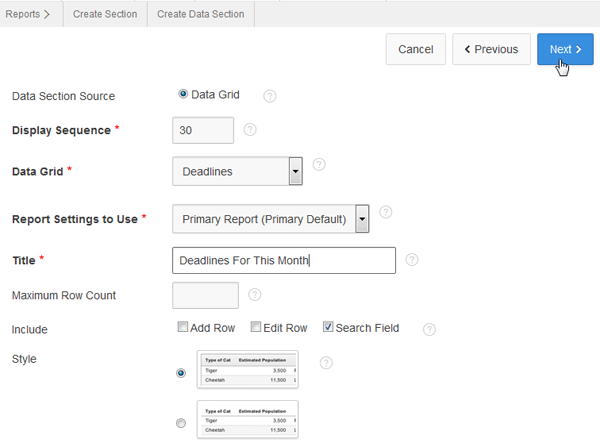Expand the Deadlines Data Grid dropdown
This screenshot has width=600, height=443.
pos(295,171)
